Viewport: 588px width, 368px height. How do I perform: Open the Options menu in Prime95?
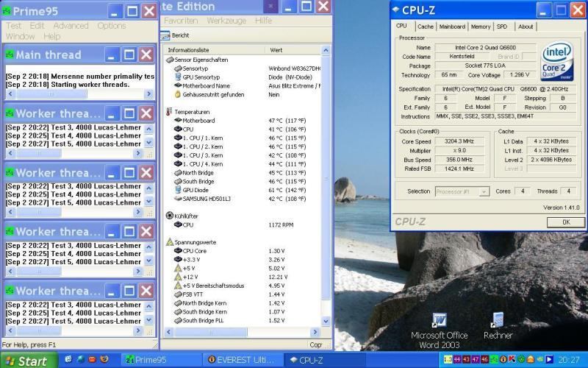[x=112, y=26]
